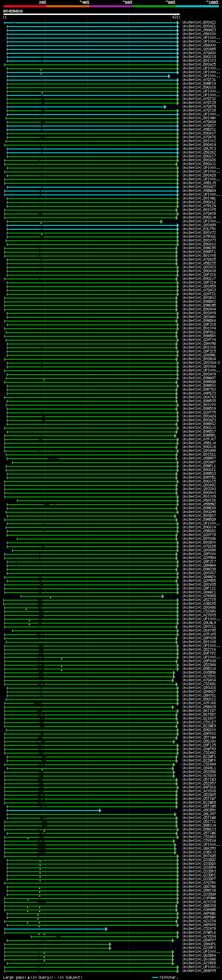The height and width of the screenshot is (980, 222).
Task: Select the UniRef100_Q9LPC3 hit label
Action: point(199,149)
